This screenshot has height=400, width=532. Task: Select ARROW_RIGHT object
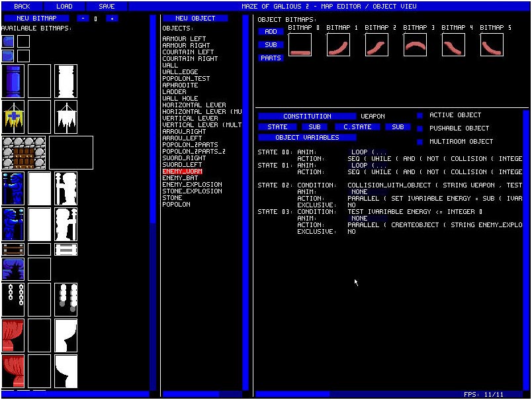coord(184,131)
